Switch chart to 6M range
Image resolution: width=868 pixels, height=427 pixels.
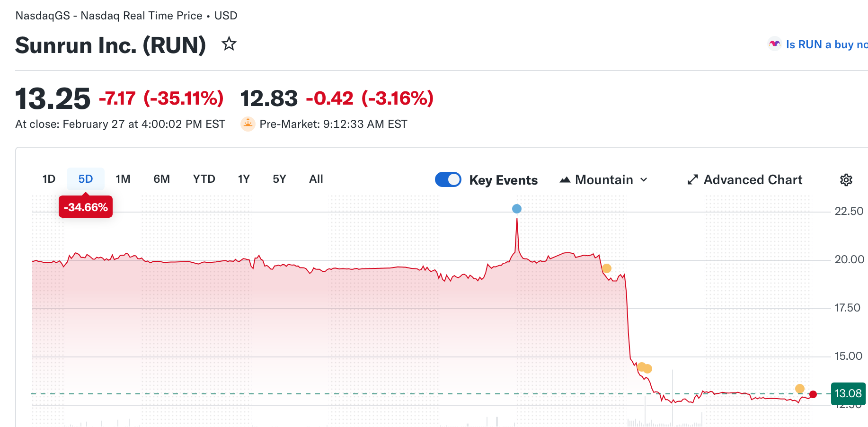pos(161,179)
